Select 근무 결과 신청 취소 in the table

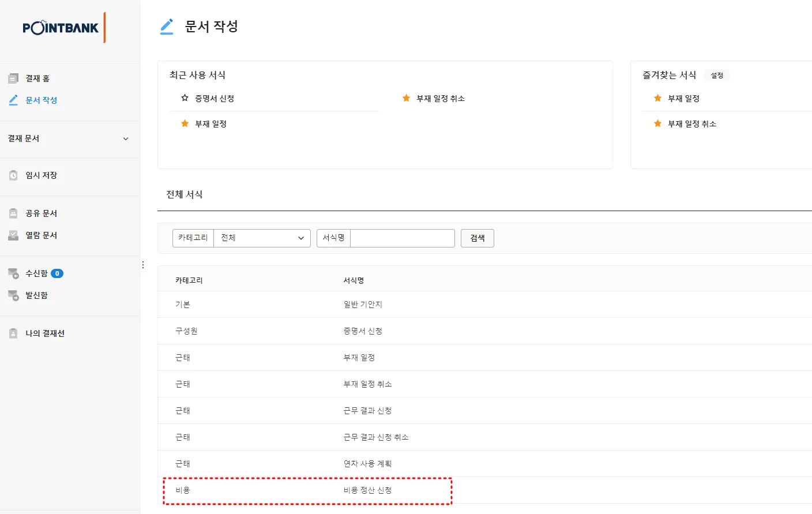[376, 437]
